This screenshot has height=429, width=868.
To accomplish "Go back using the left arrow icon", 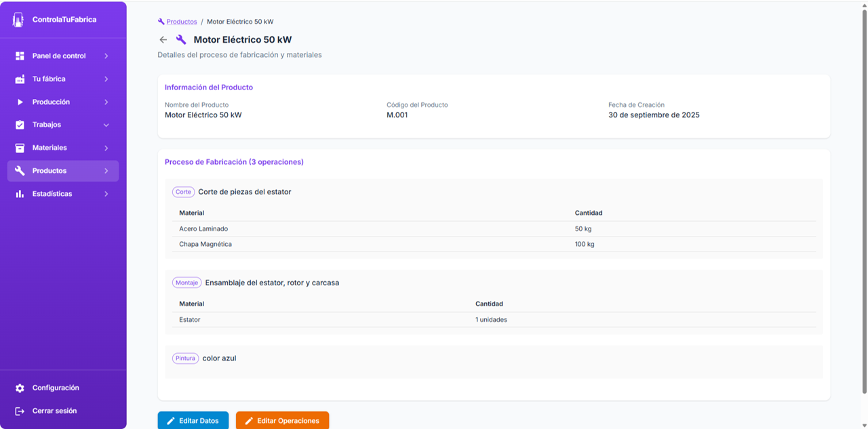I will pos(163,40).
